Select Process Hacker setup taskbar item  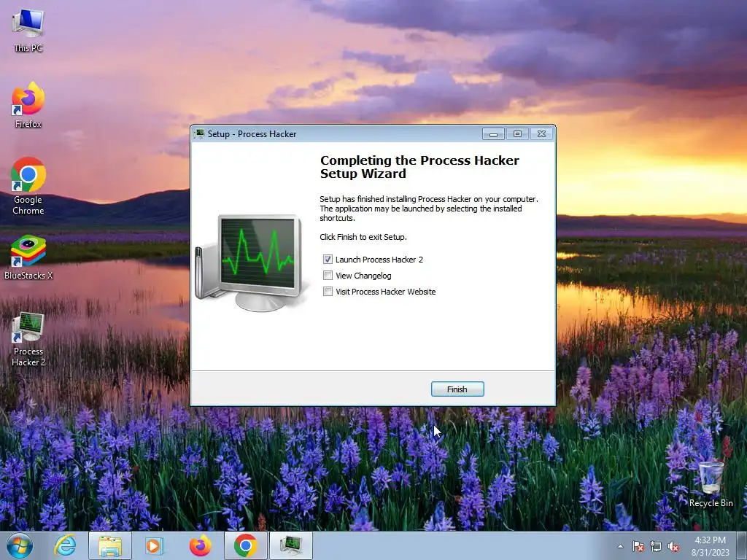(x=291, y=545)
